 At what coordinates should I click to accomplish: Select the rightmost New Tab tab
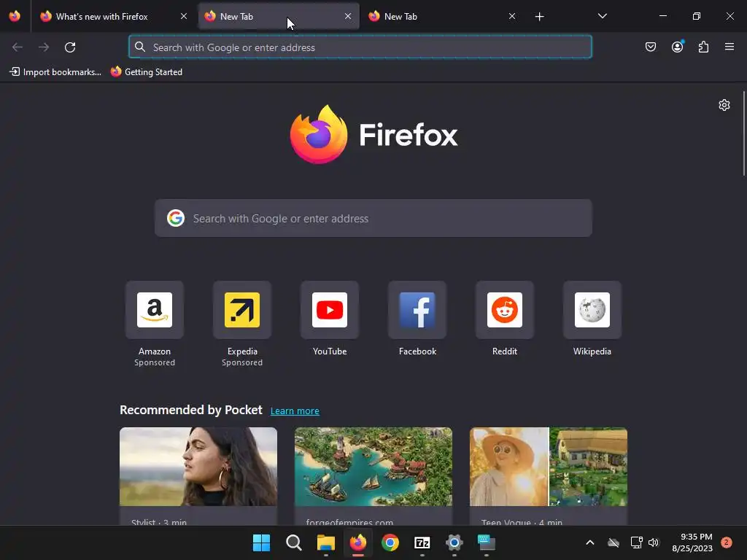[x=442, y=16]
